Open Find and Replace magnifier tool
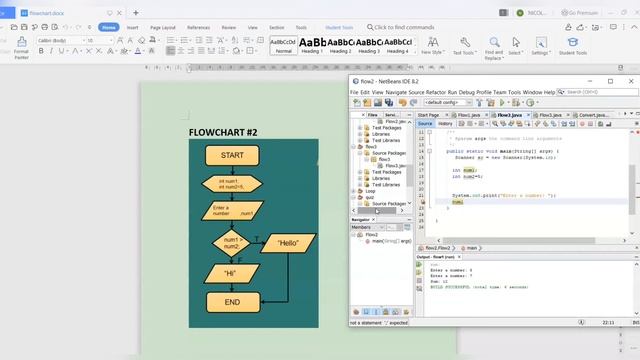The image size is (640, 360). tap(494, 48)
